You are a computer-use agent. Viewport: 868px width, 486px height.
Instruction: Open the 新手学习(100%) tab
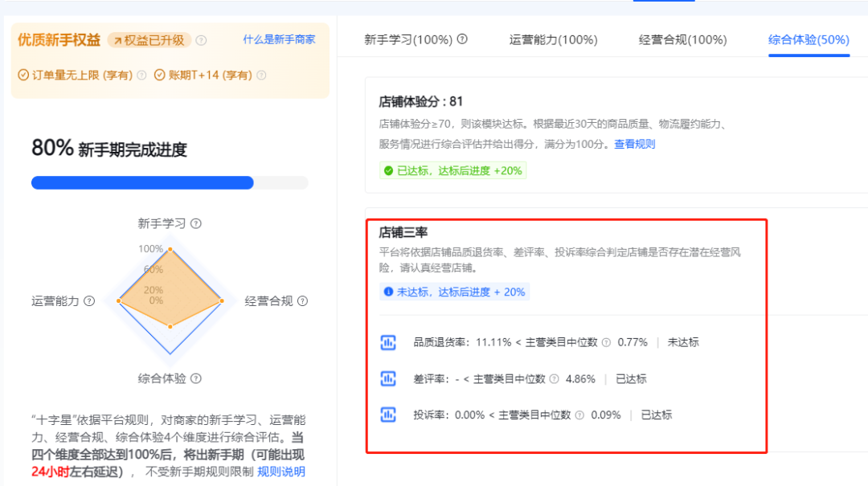pyautogui.click(x=408, y=39)
